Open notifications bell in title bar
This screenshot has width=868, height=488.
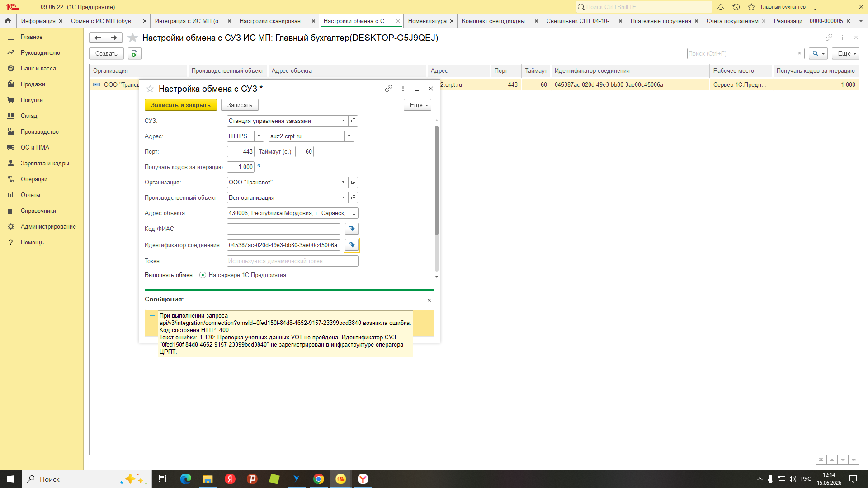point(721,7)
